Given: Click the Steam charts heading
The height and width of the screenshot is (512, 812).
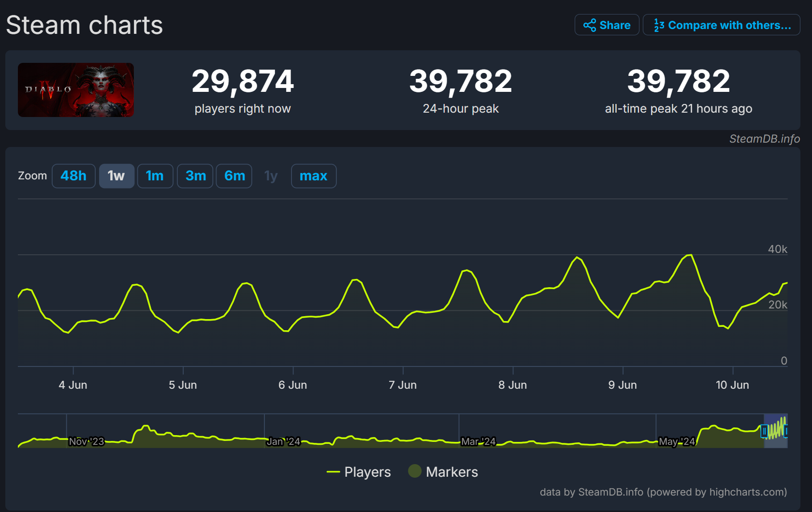Looking at the screenshot, I should (85, 25).
